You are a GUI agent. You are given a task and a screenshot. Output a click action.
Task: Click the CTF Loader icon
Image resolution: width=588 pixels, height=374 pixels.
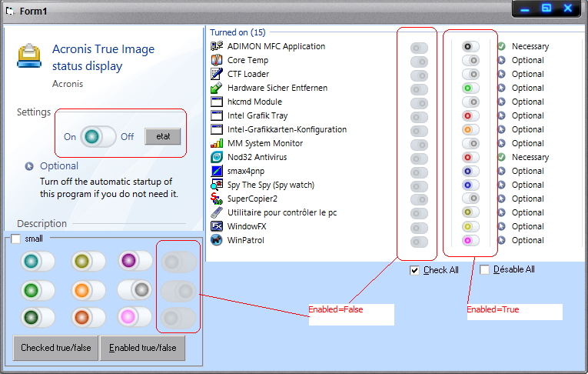coord(217,74)
